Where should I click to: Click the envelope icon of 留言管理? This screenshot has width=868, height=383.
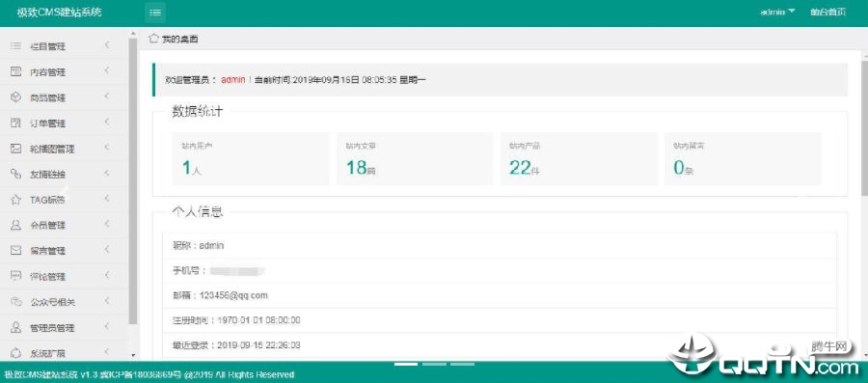16,251
